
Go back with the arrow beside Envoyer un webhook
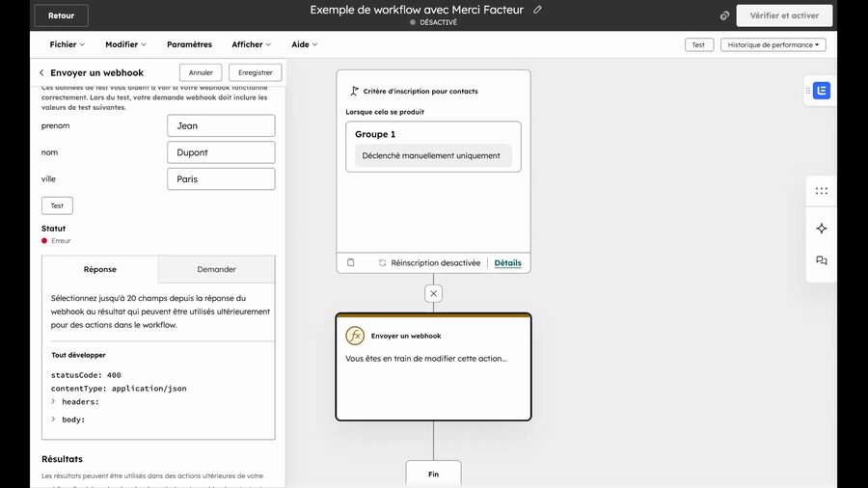tap(41, 72)
